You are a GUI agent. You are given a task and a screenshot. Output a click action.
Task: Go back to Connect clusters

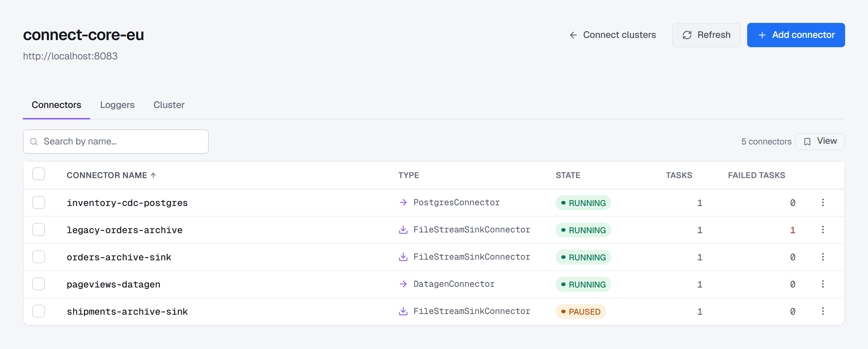click(612, 35)
